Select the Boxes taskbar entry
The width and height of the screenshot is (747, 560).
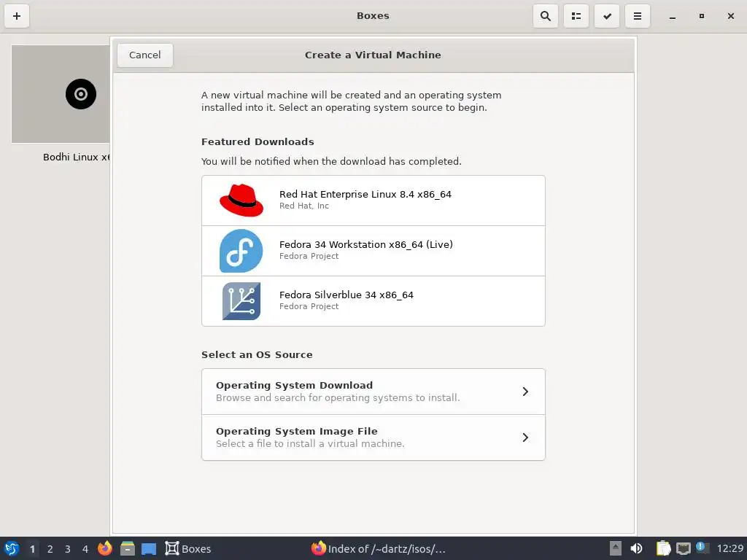click(188, 548)
